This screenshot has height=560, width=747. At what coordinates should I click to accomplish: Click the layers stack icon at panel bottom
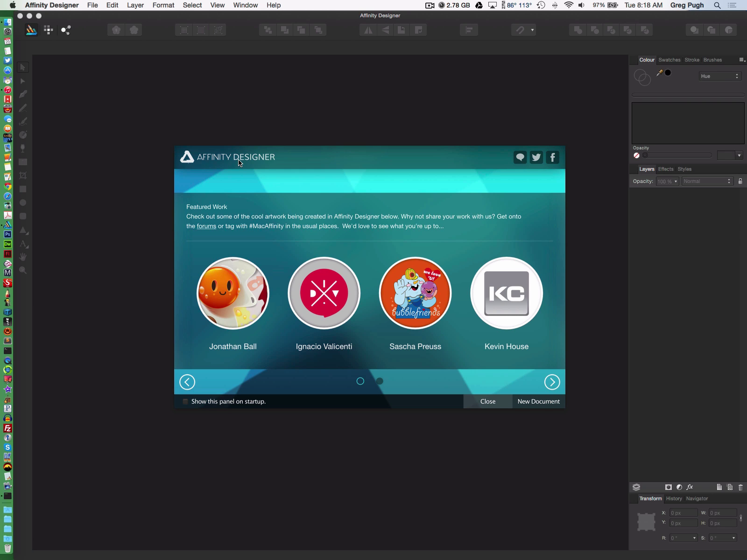click(x=636, y=487)
